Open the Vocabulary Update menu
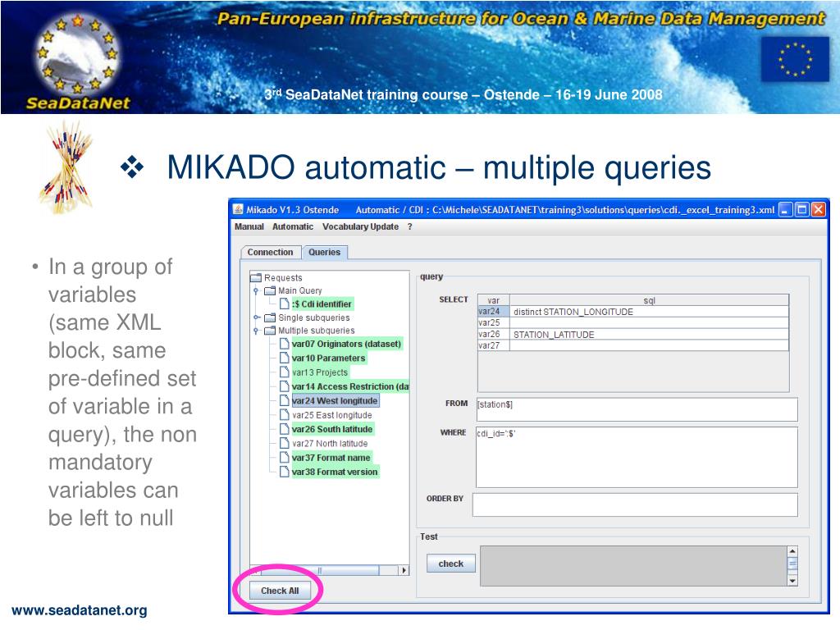 361,226
